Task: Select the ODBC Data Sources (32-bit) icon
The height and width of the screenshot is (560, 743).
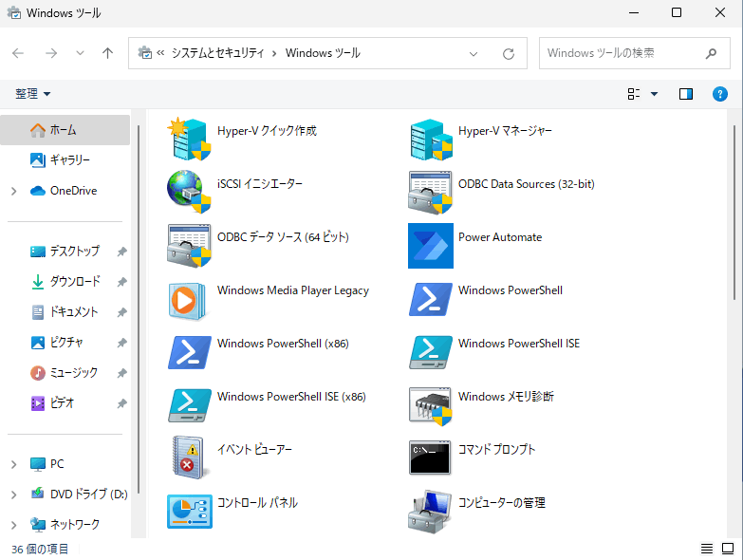Action: point(431,193)
